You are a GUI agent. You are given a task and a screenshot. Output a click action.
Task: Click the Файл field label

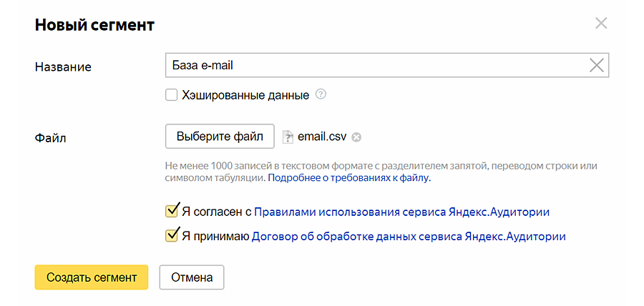pyautogui.click(x=50, y=137)
